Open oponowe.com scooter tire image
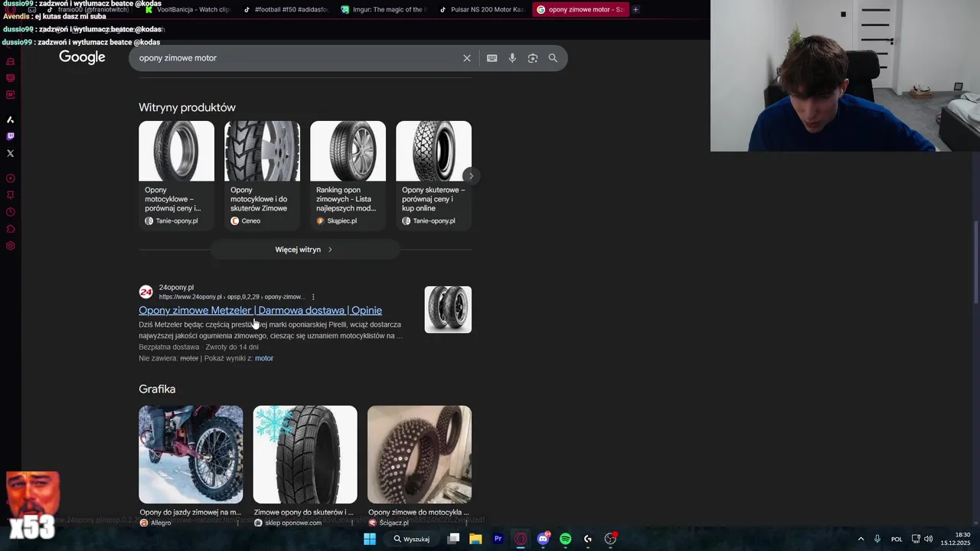Screen dimensions: 980x551 click(x=305, y=455)
